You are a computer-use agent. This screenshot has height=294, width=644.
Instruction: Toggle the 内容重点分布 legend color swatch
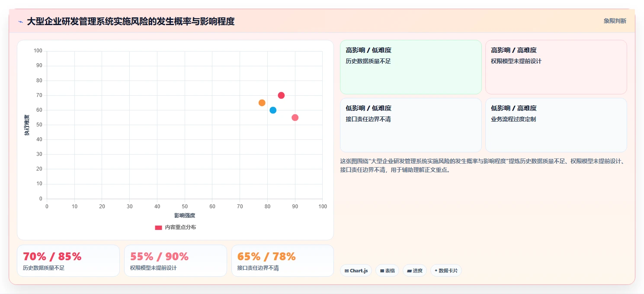(x=158, y=227)
